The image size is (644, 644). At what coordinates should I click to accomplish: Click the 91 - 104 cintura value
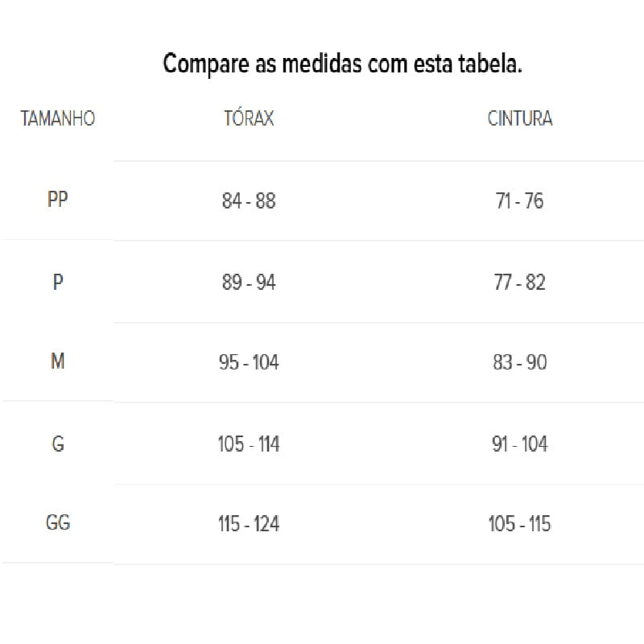pyautogui.click(x=520, y=444)
